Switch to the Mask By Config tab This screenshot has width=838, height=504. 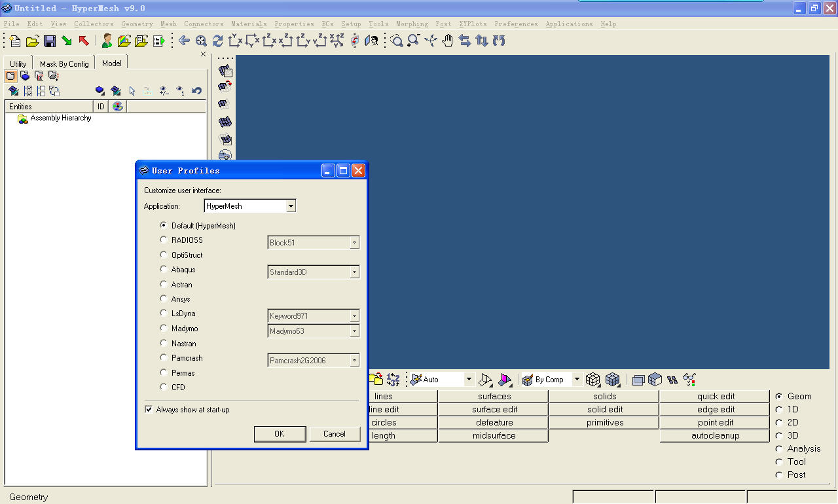pos(64,63)
